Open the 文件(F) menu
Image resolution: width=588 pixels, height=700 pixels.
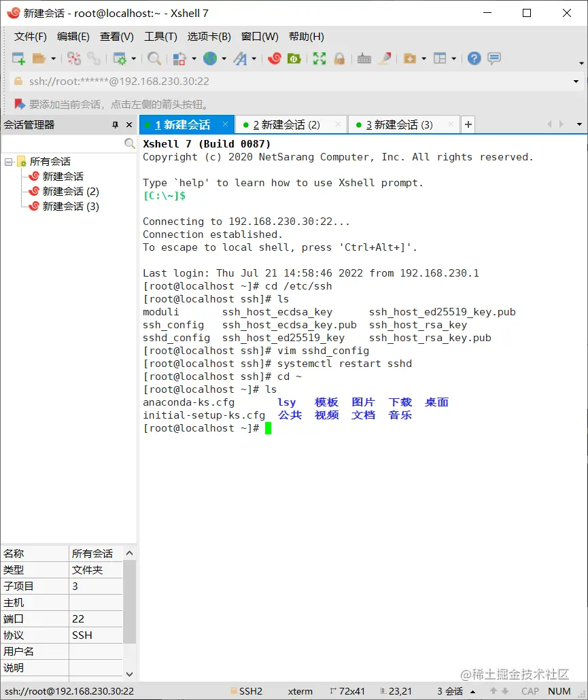coord(31,37)
